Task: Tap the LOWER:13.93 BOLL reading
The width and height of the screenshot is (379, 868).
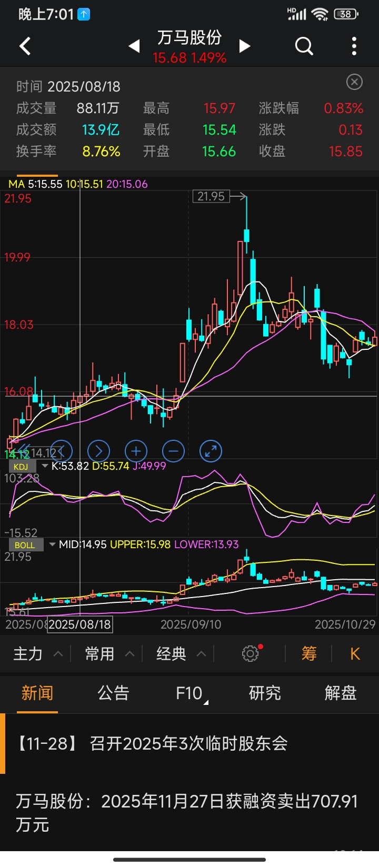Action: (206, 544)
